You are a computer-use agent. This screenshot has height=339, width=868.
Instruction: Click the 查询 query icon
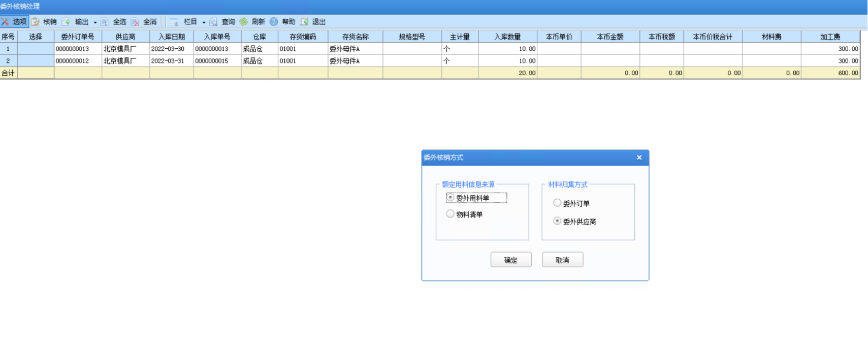(214, 22)
